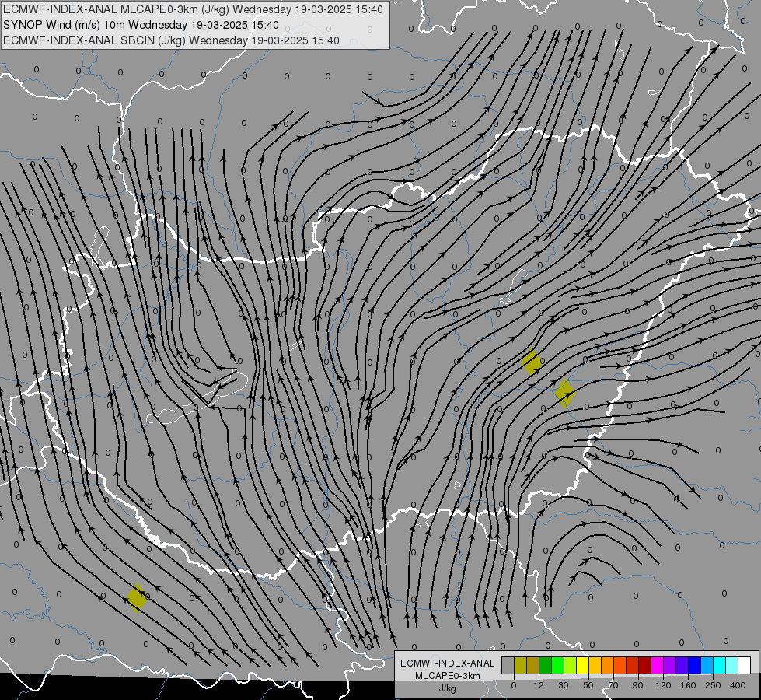Image resolution: width=761 pixels, height=700 pixels.
Task: Click the amber legend swatch
Action: click(x=595, y=665)
